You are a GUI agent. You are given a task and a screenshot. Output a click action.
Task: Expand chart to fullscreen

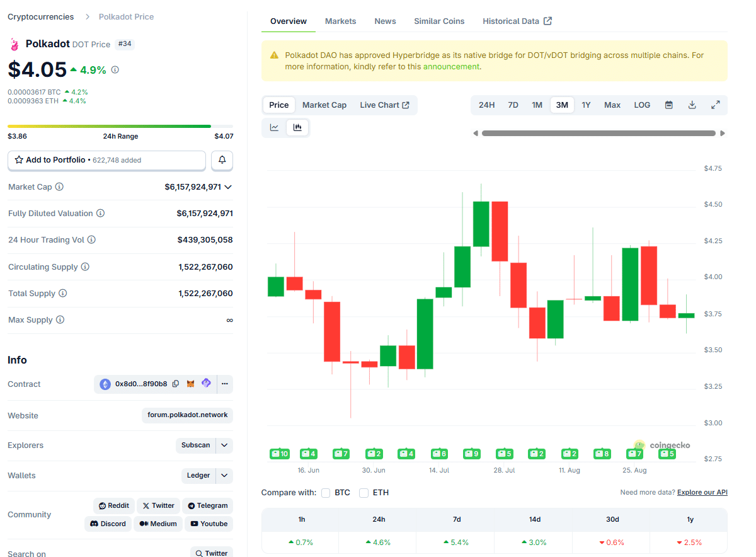(x=716, y=105)
